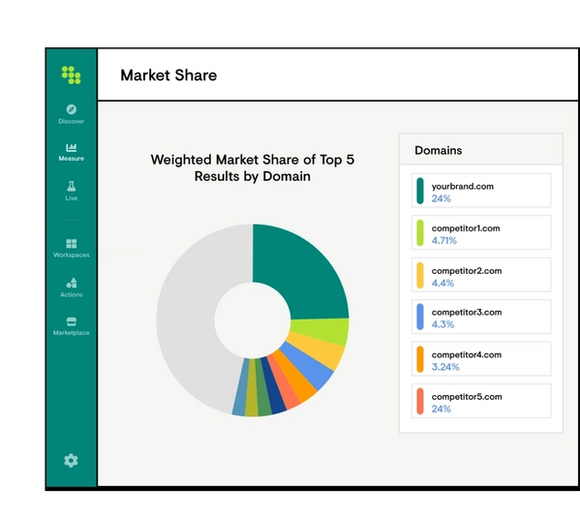Open the Workspaces grid icon

(71, 243)
